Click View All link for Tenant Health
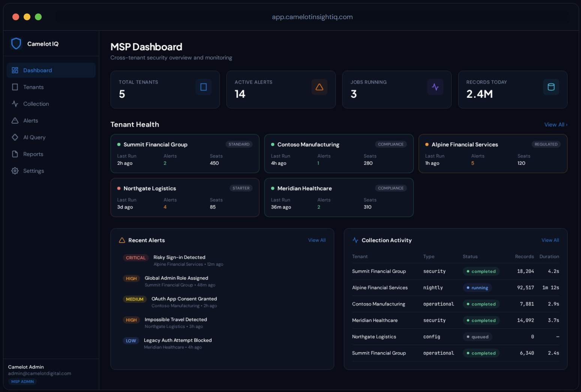Screen dimensions: 581x392 [x=555, y=124]
